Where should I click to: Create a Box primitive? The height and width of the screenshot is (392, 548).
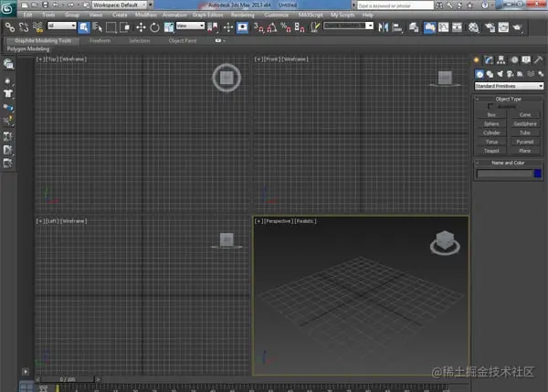[491, 115]
